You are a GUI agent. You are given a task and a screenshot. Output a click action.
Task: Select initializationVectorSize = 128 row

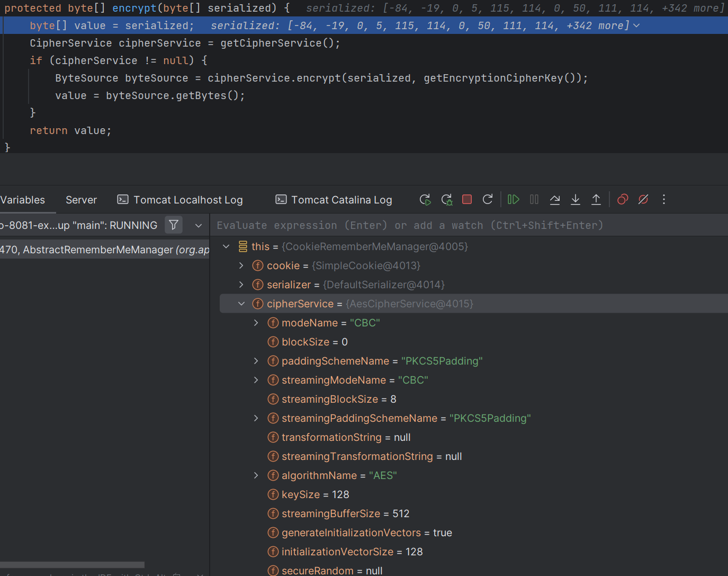click(474, 552)
